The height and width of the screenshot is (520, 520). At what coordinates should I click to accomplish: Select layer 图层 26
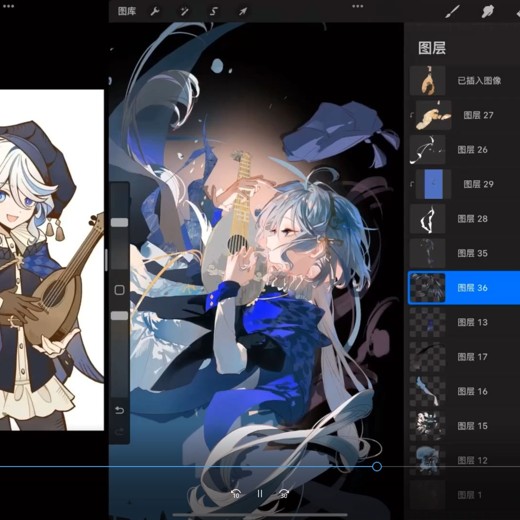(x=464, y=150)
